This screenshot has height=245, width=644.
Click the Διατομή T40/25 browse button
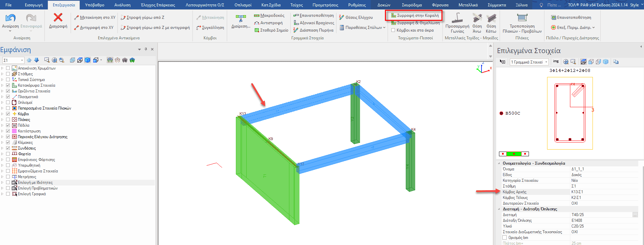pos(635,215)
